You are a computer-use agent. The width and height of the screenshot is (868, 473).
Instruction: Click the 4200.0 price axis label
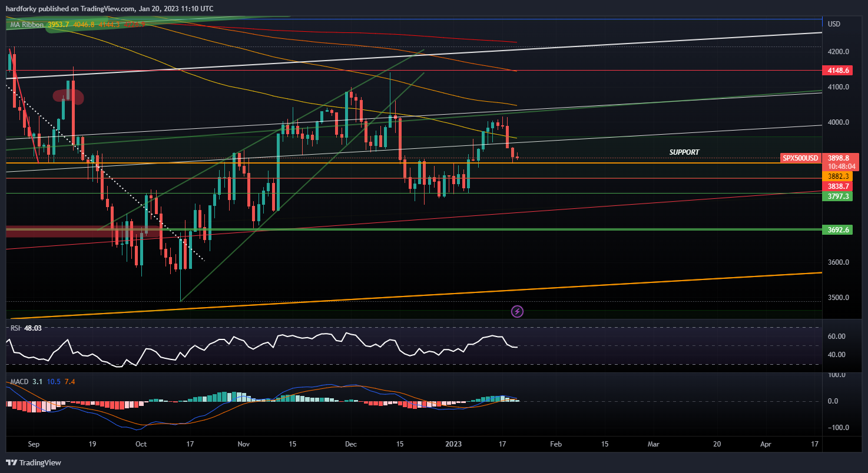(x=839, y=52)
